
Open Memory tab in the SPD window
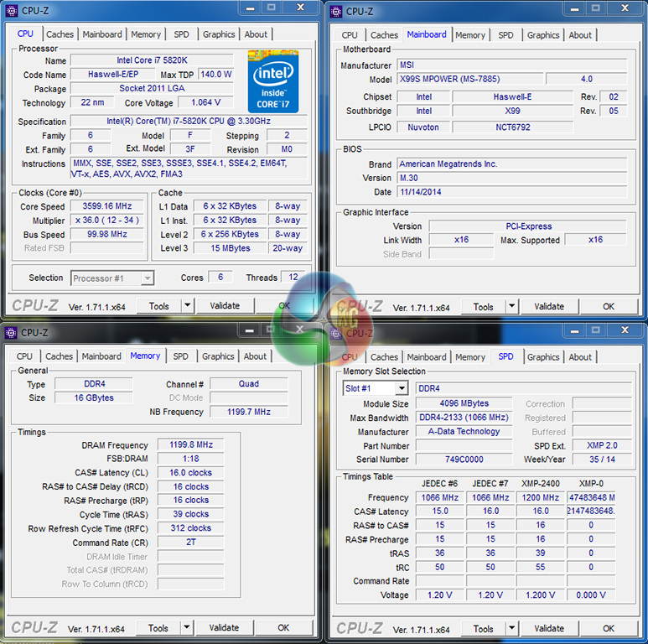click(x=470, y=357)
